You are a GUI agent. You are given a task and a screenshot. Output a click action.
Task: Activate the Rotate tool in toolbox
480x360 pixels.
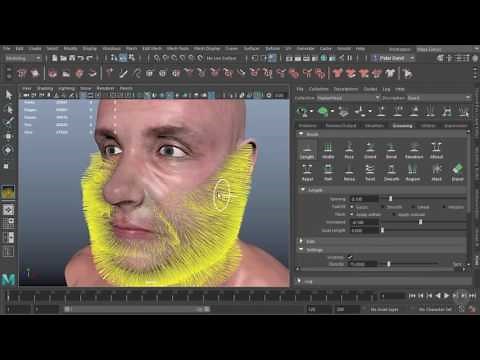[x=9, y=150]
